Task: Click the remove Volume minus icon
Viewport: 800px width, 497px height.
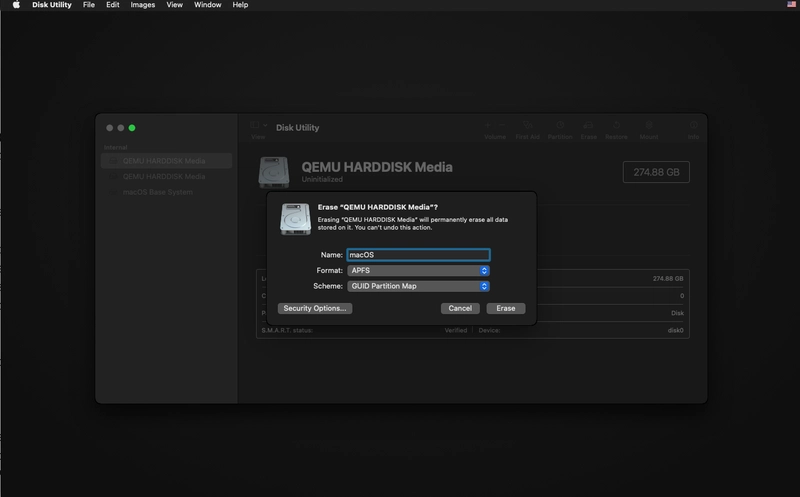Action: tap(502, 125)
